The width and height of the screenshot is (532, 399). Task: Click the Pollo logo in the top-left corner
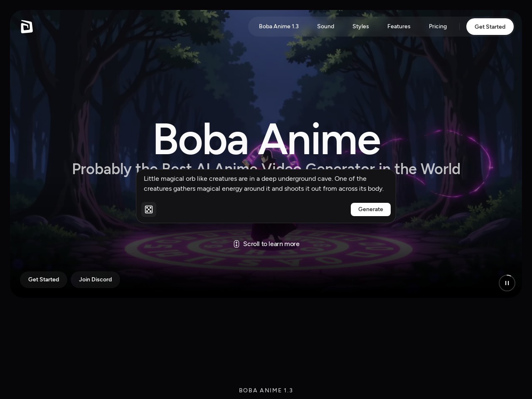click(27, 27)
